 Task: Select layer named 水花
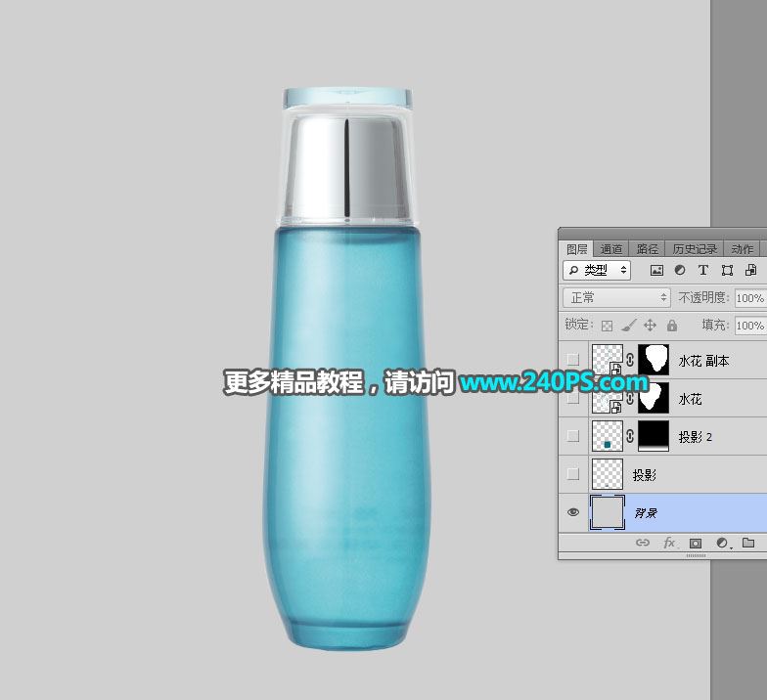pos(691,399)
